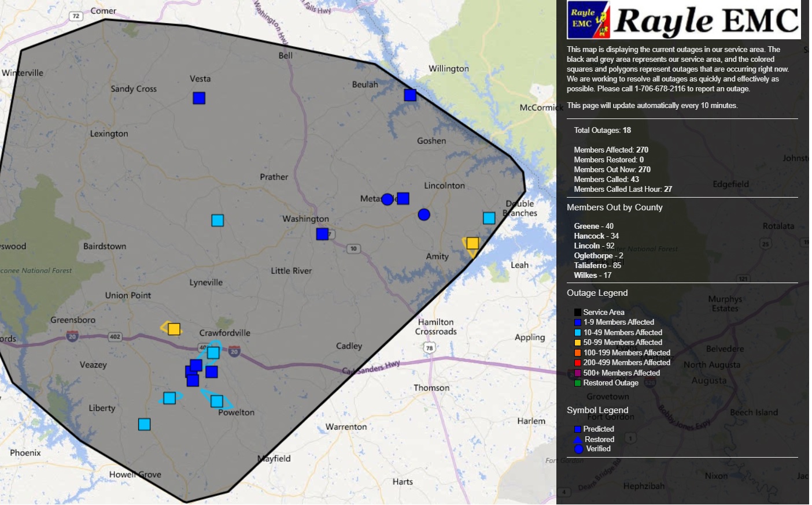This screenshot has width=812, height=505.
Task: Open light blue outage square west of Washington
Action: coord(217,220)
